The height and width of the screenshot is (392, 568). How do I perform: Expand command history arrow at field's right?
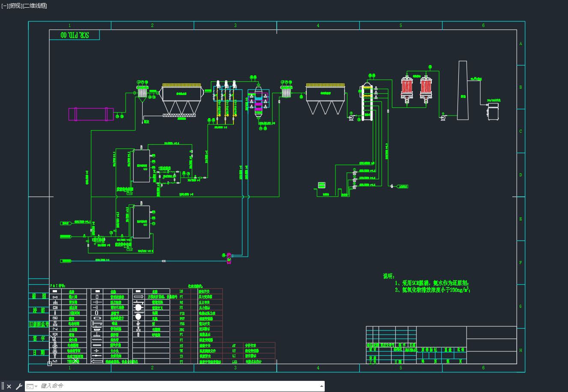pos(322,386)
